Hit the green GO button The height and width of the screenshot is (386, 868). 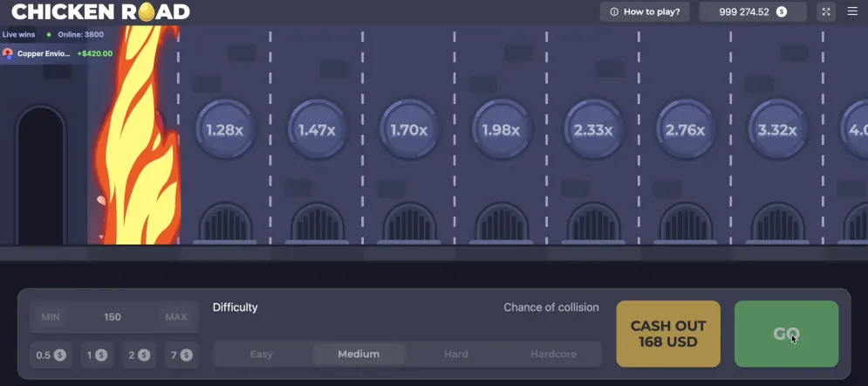(786, 334)
